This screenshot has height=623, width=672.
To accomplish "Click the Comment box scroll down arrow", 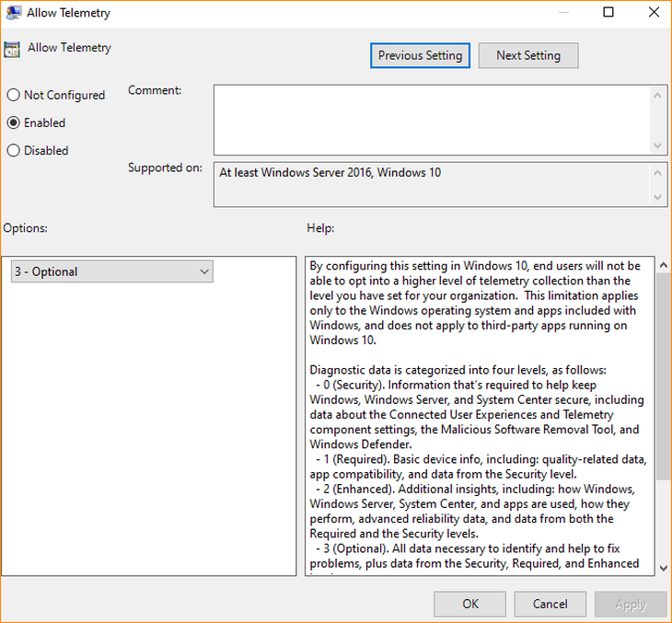I will point(657,145).
